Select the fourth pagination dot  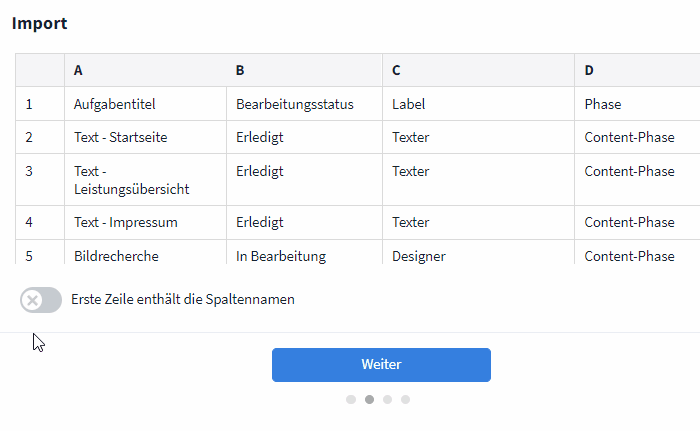tap(405, 399)
